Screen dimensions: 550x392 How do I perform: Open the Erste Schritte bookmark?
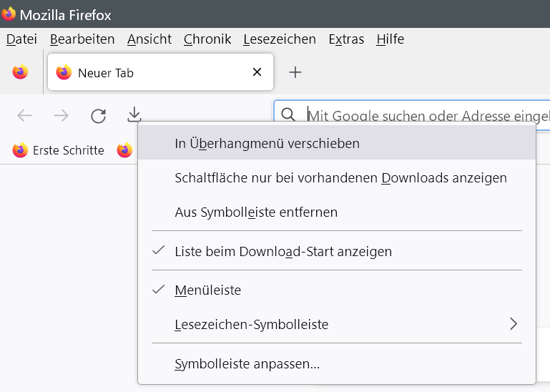coord(59,150)
